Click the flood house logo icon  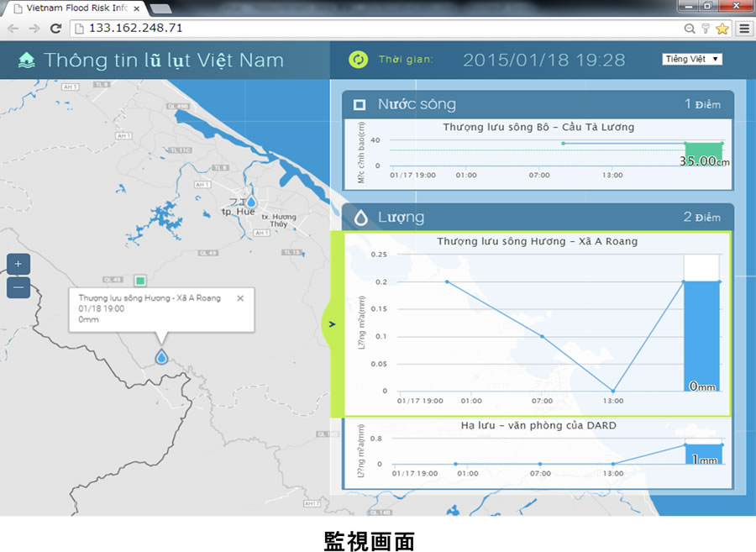26,60
